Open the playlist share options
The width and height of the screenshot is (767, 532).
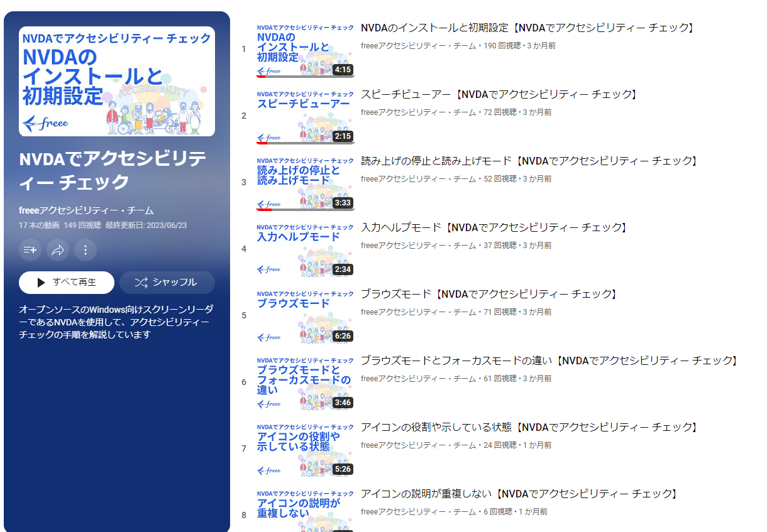pos(58,250)
